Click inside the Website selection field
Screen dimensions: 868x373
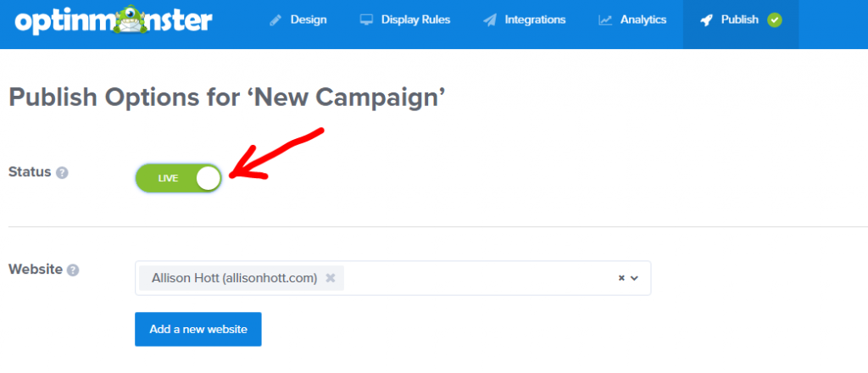[475, 277]
